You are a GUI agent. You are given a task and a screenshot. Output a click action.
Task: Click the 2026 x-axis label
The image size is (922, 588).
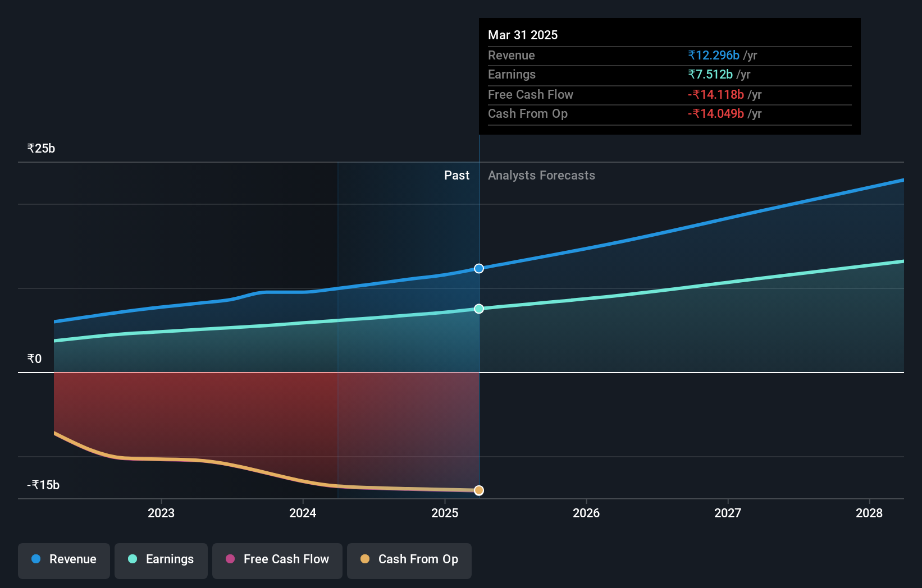click(x=586, y=513)
